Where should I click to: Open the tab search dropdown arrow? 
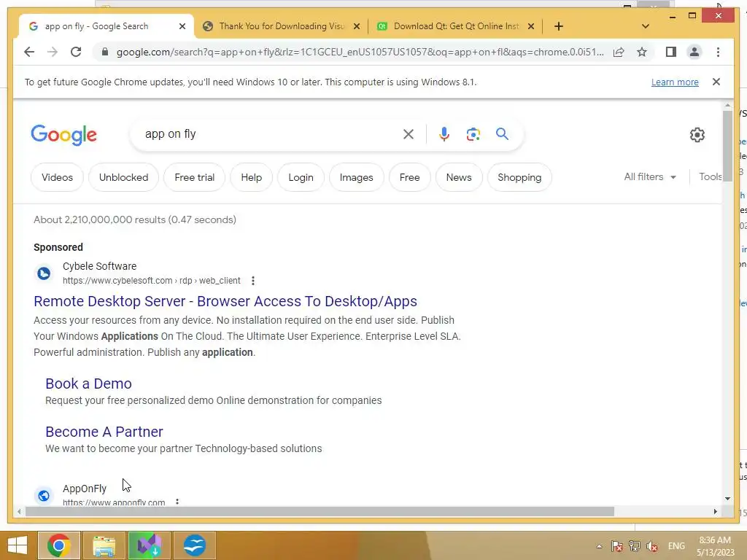pyautogui.click(x=646, y=26)
